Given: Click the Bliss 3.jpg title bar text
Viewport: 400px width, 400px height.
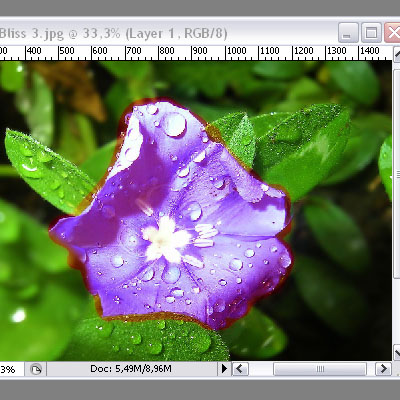Looking at the screenshot, I should (113, 33).
